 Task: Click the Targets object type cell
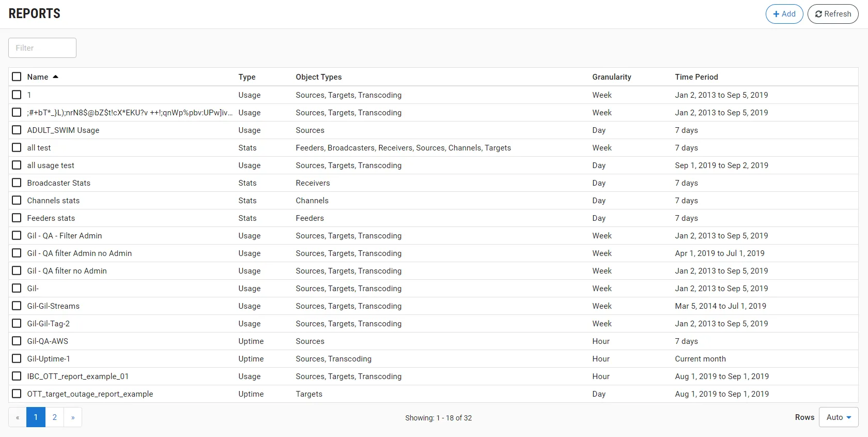309,394
